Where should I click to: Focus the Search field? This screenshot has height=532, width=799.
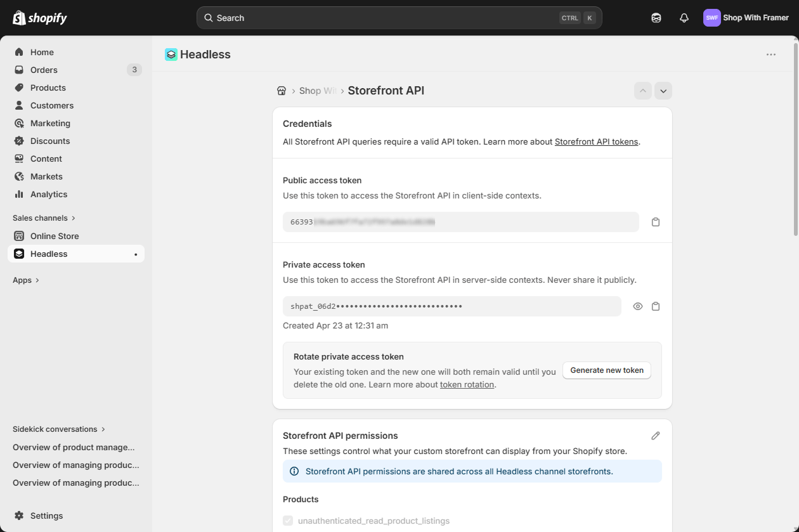pos(399,18)
